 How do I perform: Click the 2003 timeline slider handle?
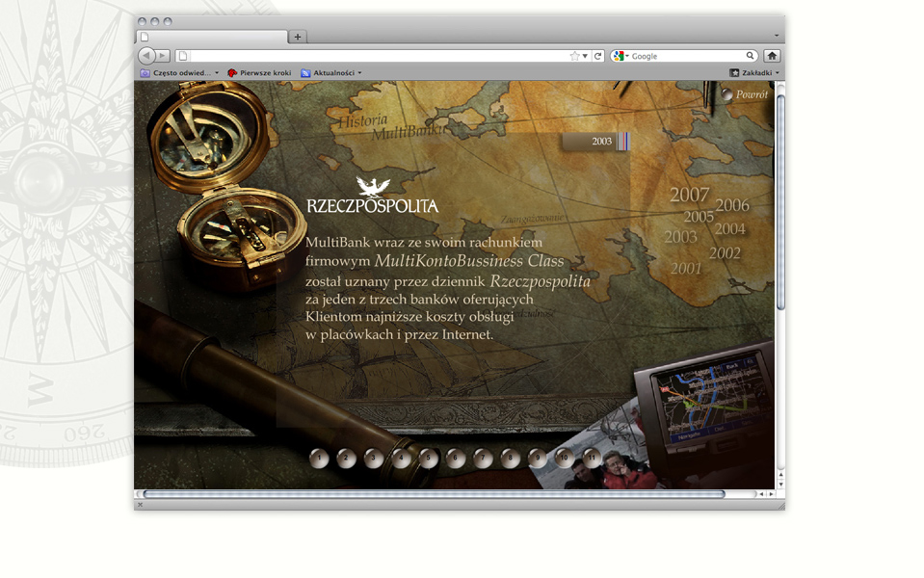coord(622,142)
